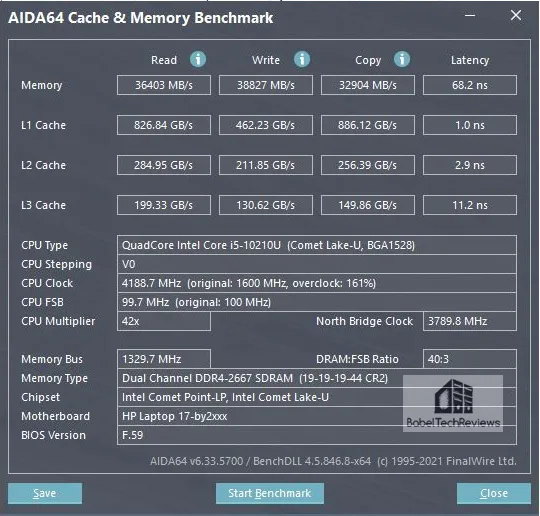
Task: Click the CPU Type field i5-10210U
Action: coord(316,245)
